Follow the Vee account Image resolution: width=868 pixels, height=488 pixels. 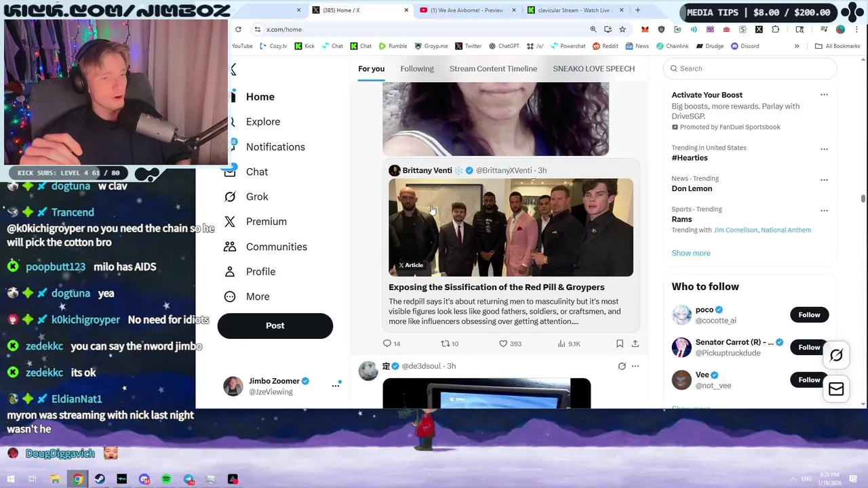tap(809, 380)
